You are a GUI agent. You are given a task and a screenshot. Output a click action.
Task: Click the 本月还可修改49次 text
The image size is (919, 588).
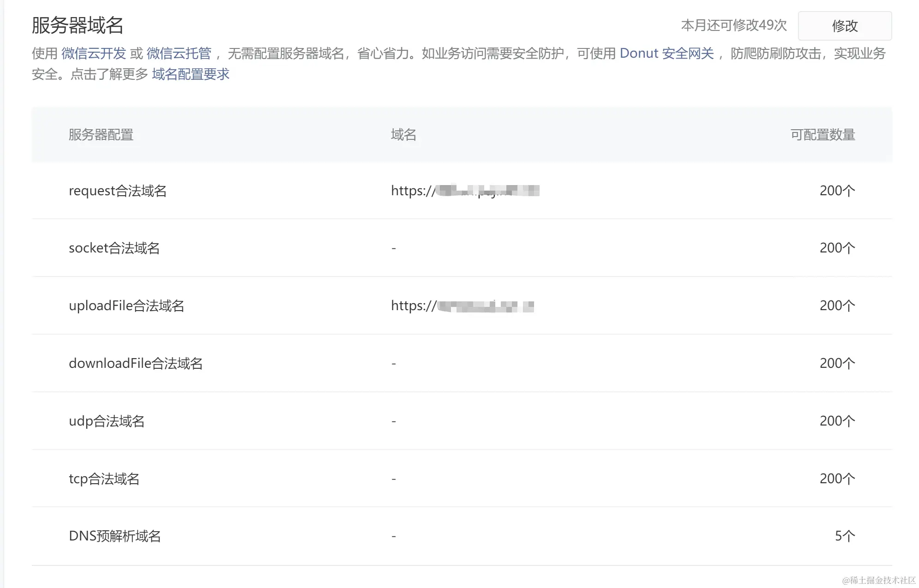point(733,25)
